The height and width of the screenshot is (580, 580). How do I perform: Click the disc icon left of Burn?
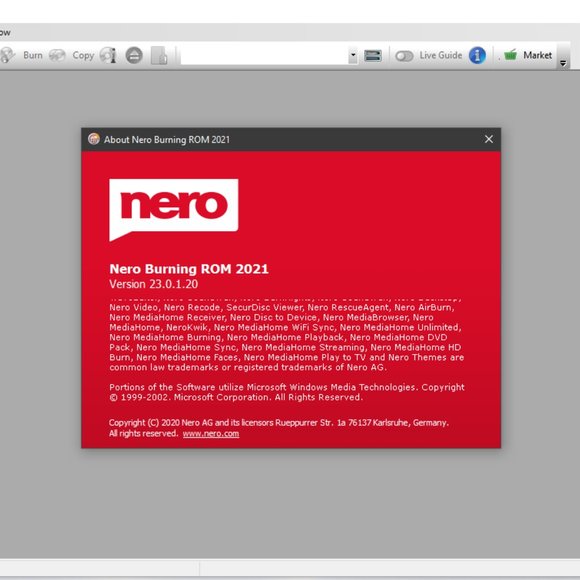coord(7,55)
